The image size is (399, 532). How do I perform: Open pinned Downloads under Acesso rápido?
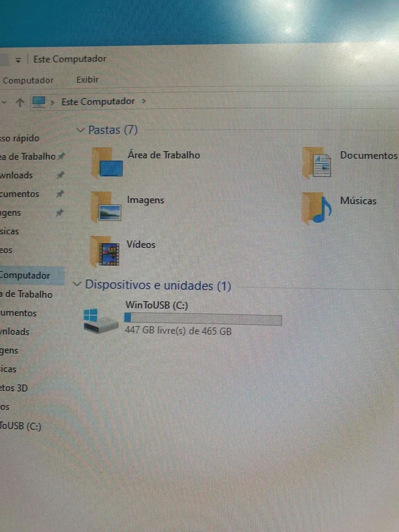click(16, 175)
